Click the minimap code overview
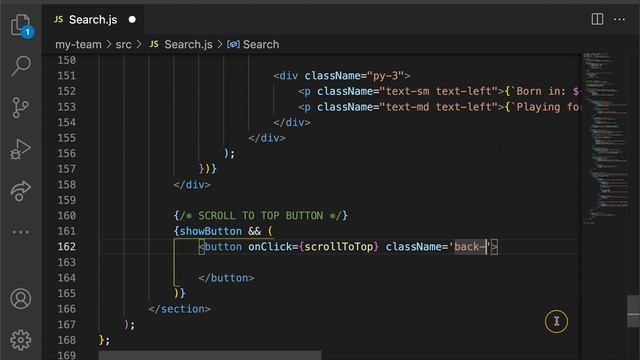Screen dimensions: 640x360 pos(605,139)
